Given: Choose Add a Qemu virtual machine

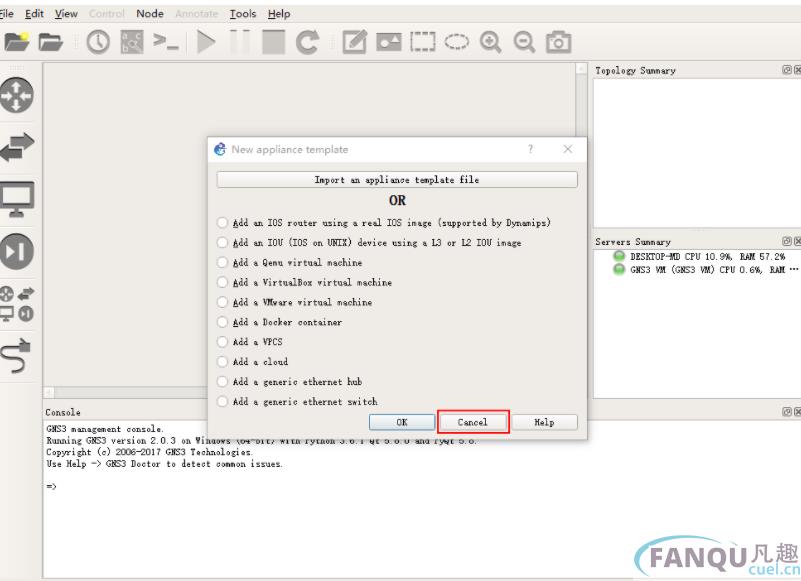Looking at the screenshot, I should click(x=289, y=263).
